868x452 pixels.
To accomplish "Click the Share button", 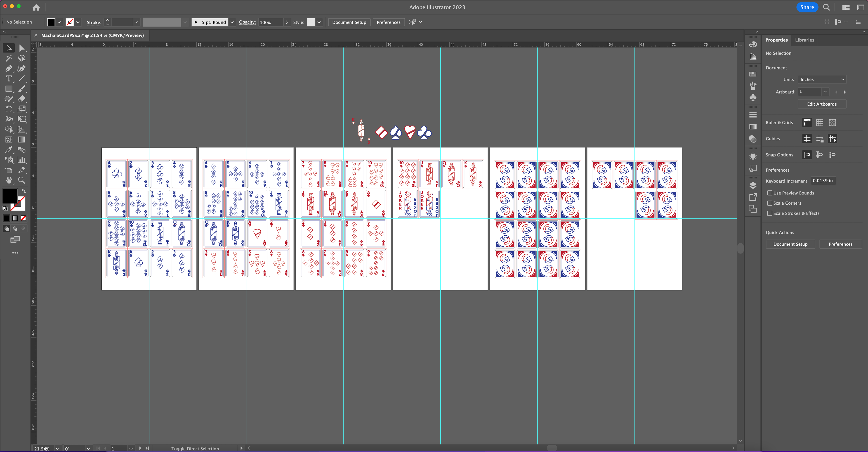I will 807,7.
